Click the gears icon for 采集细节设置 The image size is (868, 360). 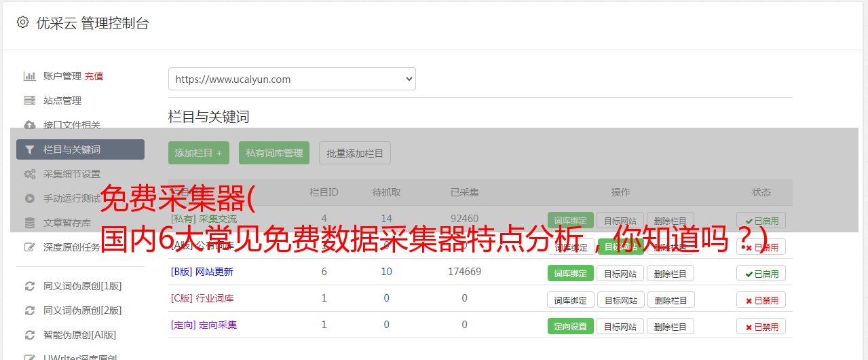tap(29, 174)
